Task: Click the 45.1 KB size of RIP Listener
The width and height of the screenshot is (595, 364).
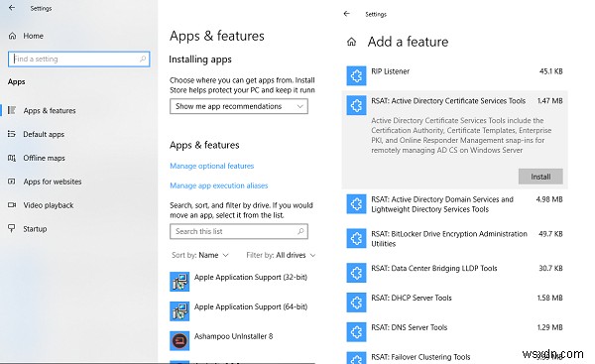Action: point(551,71)
